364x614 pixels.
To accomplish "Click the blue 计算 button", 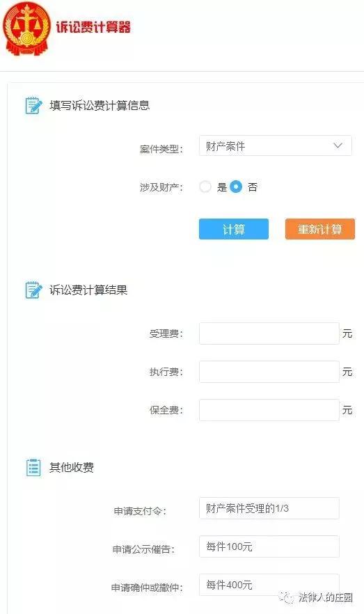I will 234,229.
